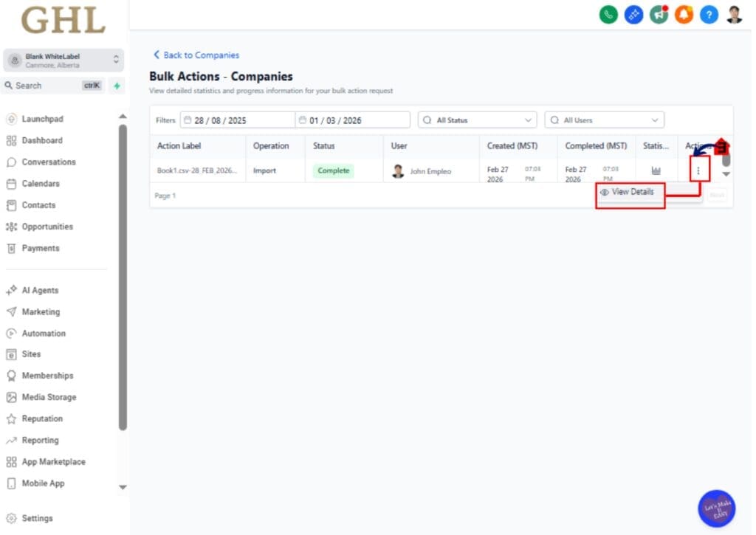
Task: Click the profile avatar in top right corner
Action: point(733,14)
